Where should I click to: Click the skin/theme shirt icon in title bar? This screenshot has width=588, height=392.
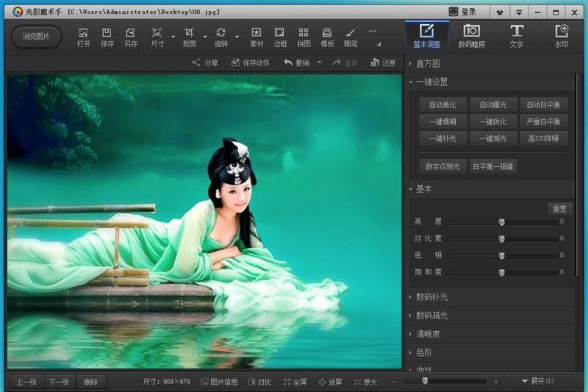click(500, 13)
